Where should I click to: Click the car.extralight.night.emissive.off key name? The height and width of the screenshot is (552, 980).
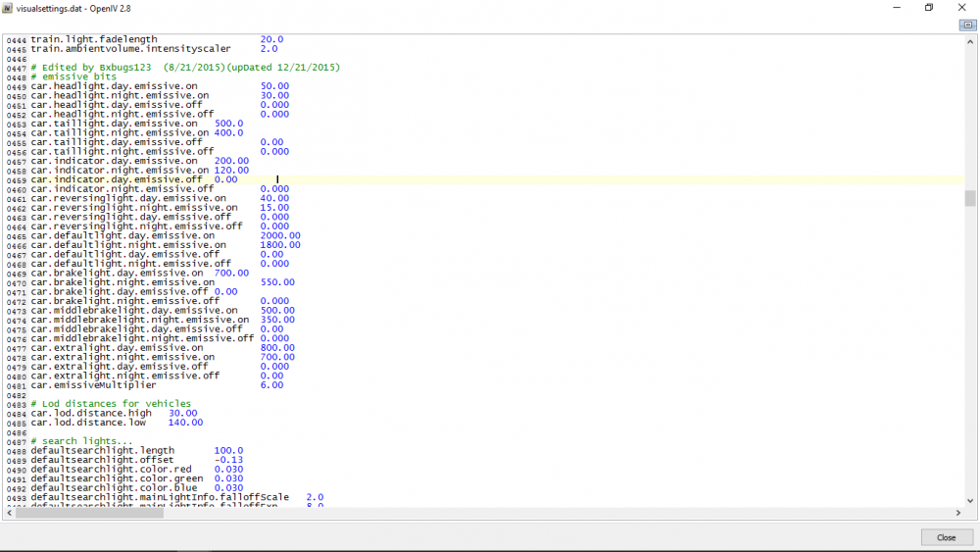(x=125, y=376)
